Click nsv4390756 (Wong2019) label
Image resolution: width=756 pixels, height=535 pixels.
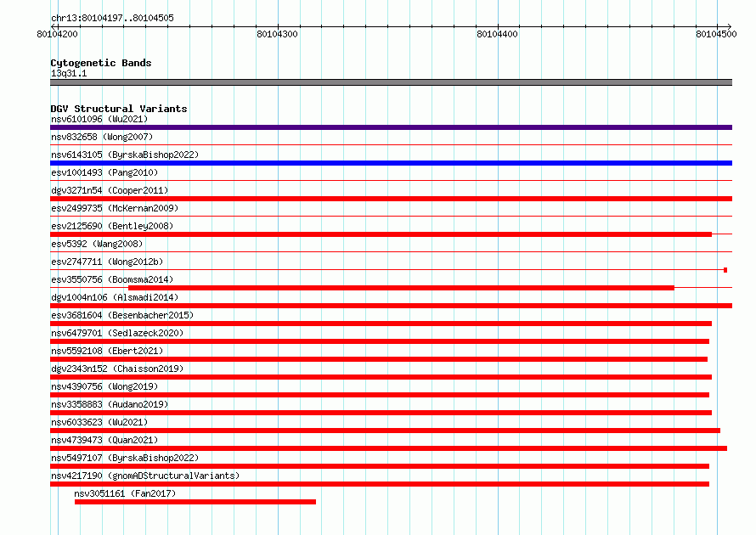pyautogui.click(x=104, y=386)
